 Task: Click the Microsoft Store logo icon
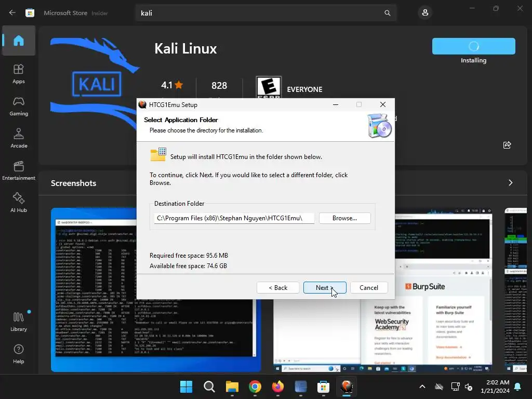tap(30, 13)
